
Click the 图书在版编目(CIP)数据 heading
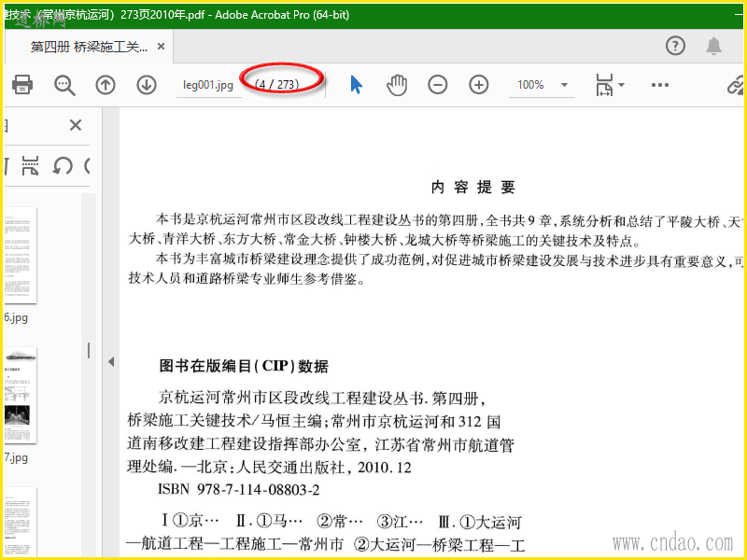(244, 366)
